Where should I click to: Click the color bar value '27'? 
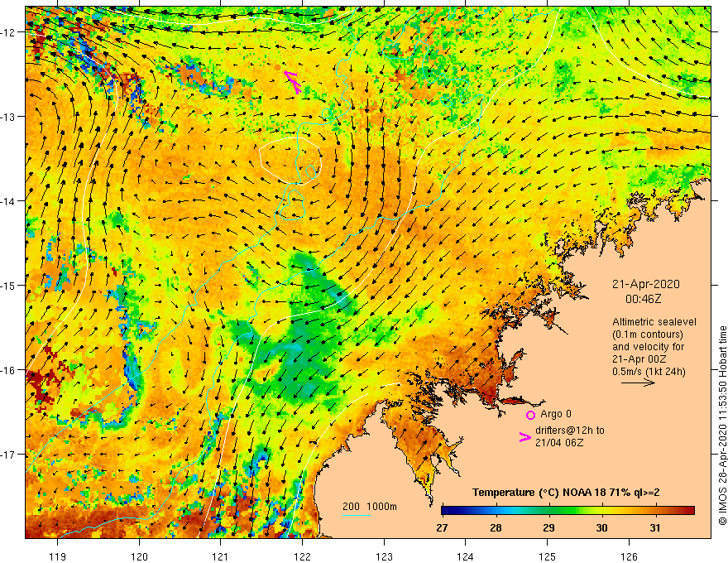point(443,528)
